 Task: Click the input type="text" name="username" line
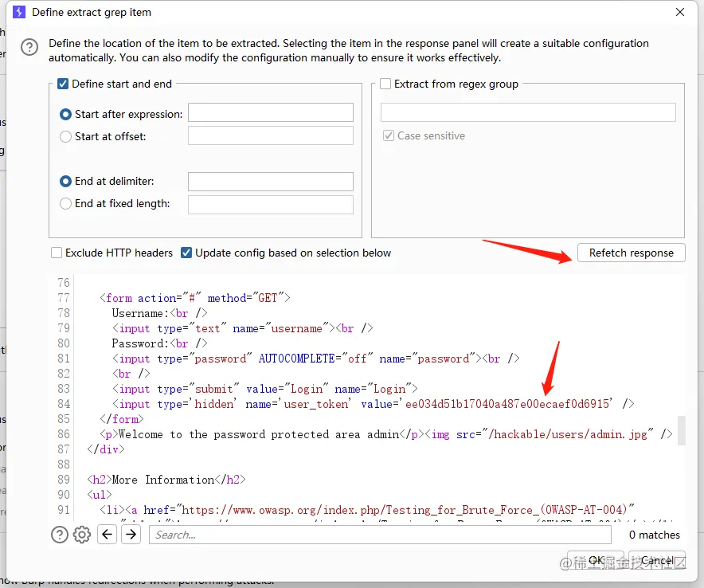[x=242, y=328]
